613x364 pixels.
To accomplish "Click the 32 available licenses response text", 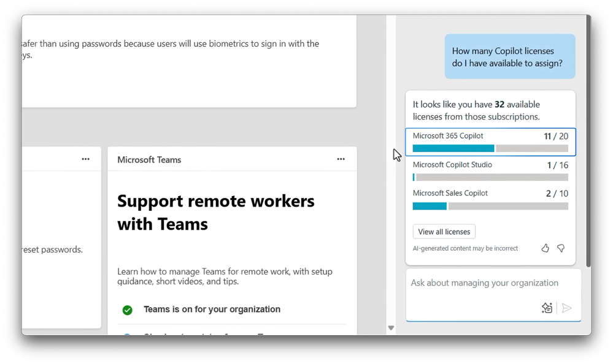I will pyautogui.click(x=476, y=110).
